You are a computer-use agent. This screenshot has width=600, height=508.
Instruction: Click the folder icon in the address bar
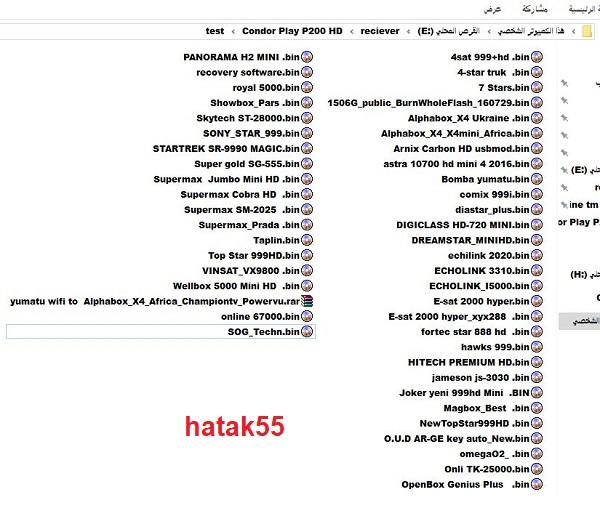[x=587, y=31]
